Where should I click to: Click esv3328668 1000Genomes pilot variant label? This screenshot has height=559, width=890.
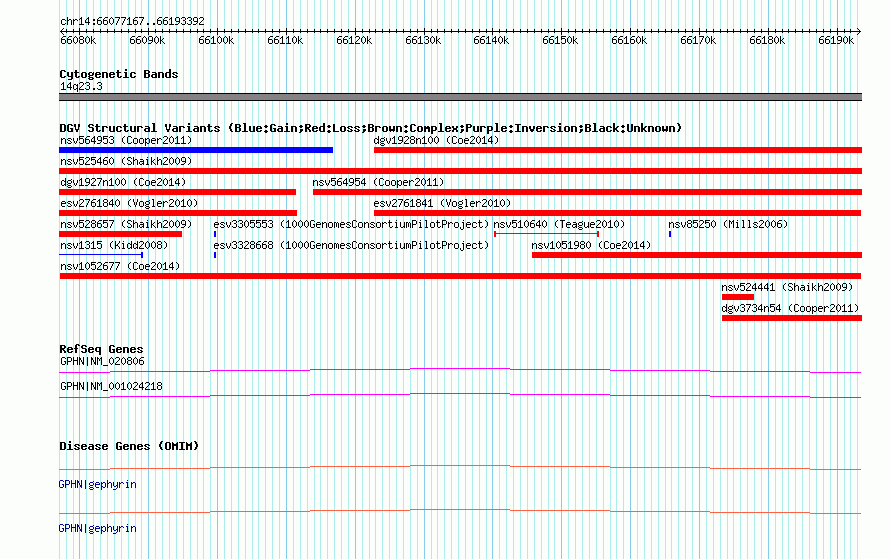coord(351,245)
